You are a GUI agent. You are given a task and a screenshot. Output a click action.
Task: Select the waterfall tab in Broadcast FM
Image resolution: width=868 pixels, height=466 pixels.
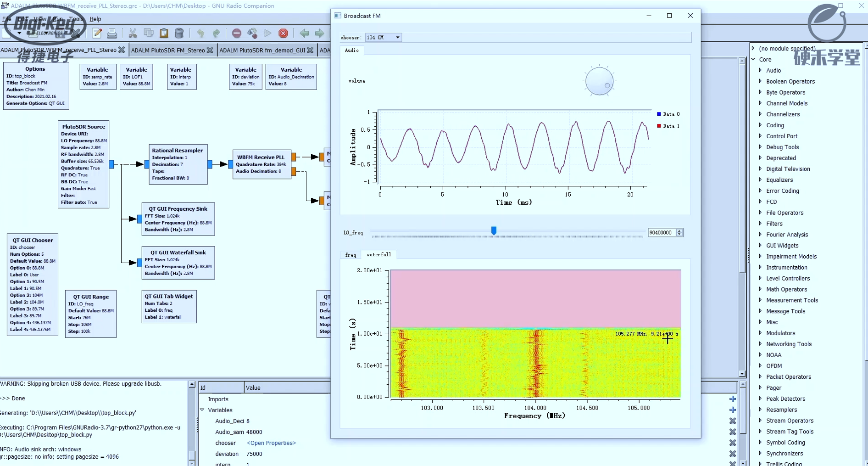click(379, 254)
